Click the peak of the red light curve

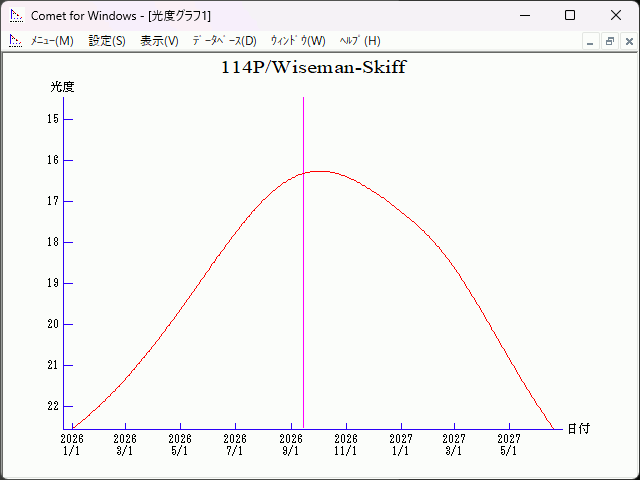(x=321, y=171)
